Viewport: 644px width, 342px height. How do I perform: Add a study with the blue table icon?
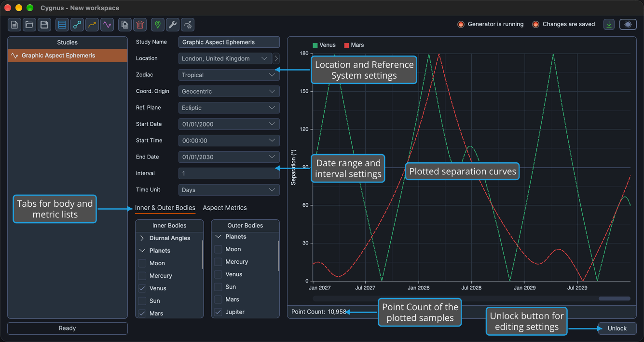[62, 25]
